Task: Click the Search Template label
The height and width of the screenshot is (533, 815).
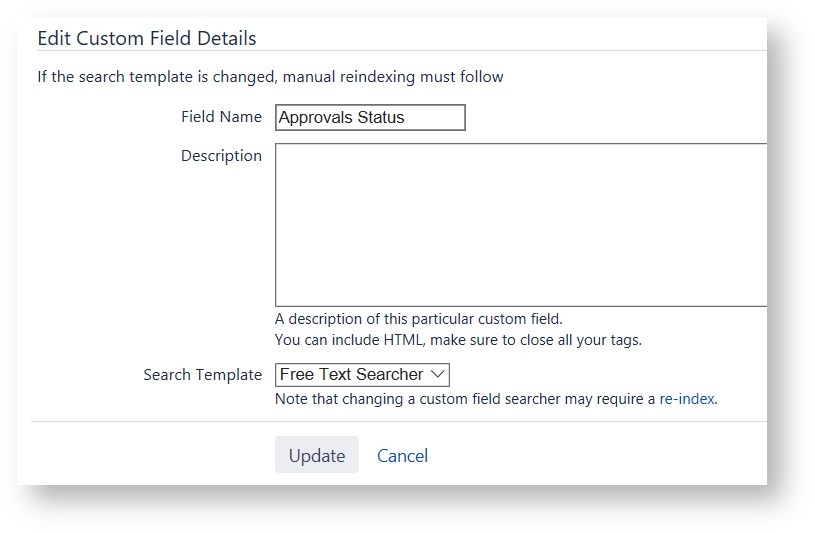Action: 202,375
